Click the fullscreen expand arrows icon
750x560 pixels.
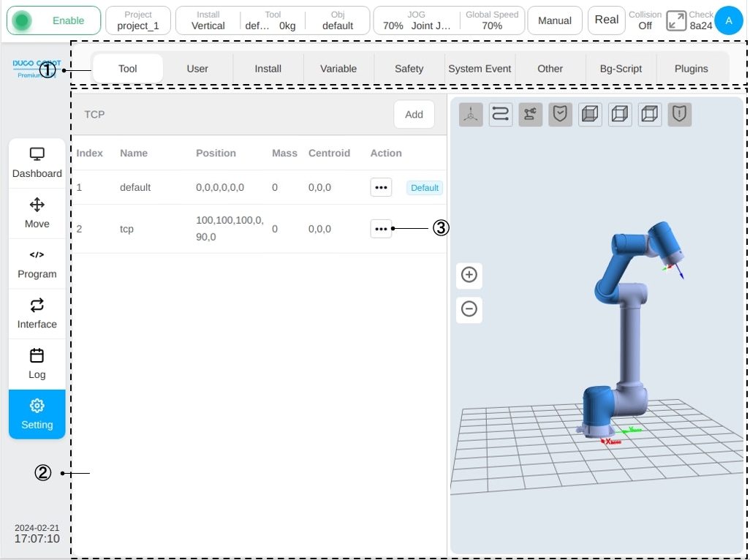coord(676,20)
